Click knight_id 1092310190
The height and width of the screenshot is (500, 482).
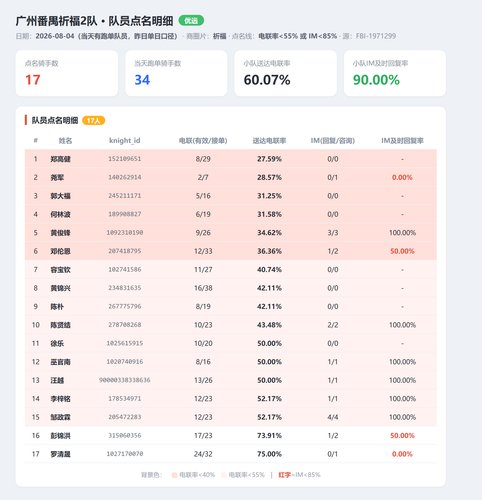click(x=125, y=233)
